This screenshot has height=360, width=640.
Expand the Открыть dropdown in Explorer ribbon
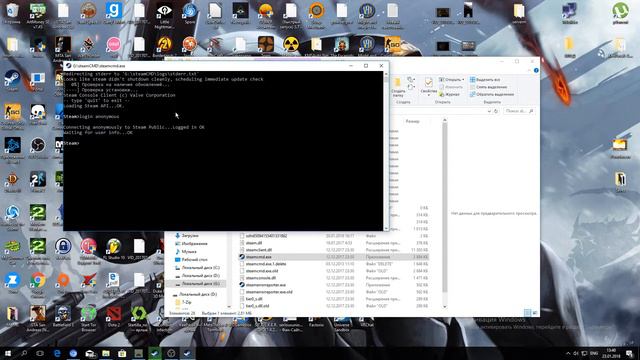click(x=452, y=80)
